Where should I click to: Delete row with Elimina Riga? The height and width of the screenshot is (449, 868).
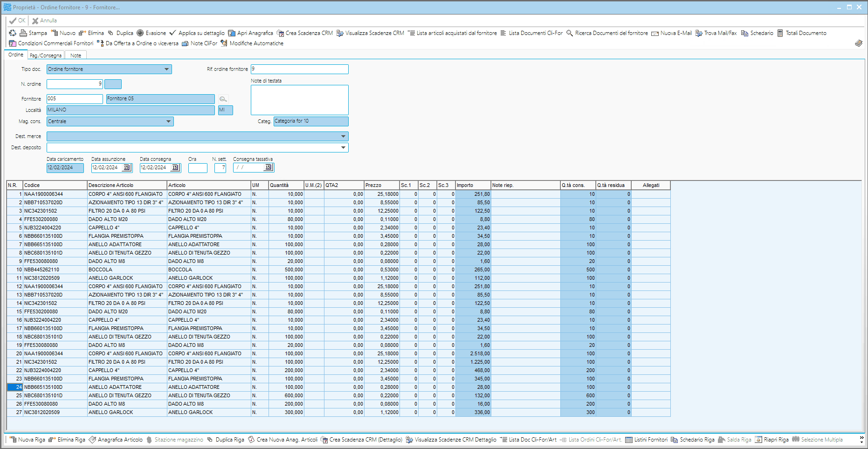(67, 440)
